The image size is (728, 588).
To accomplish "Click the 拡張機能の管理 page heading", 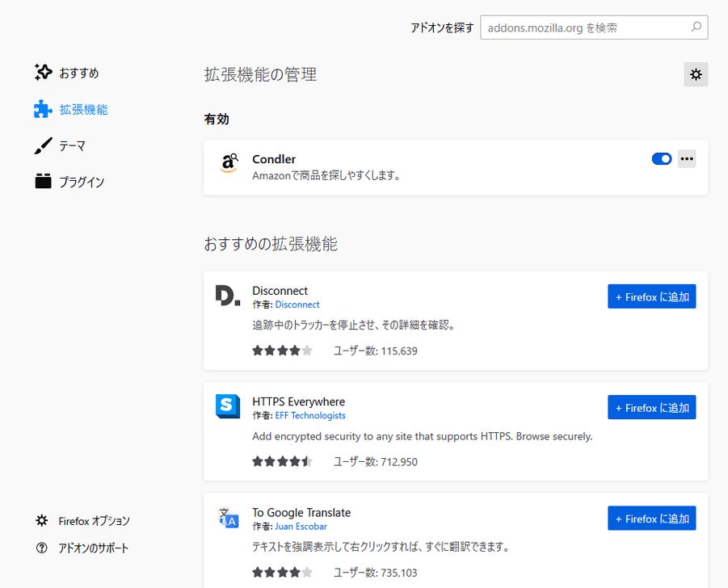I will [260, 74].
